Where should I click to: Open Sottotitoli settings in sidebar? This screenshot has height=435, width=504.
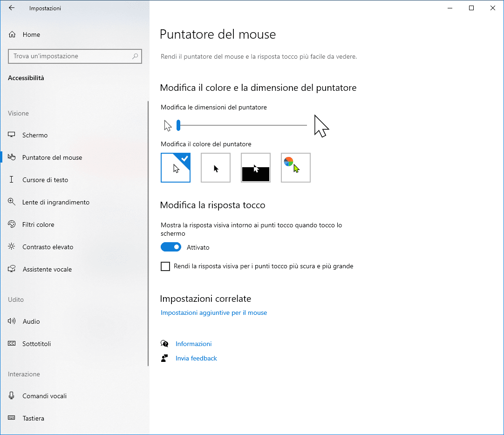(x=36, y=344)
